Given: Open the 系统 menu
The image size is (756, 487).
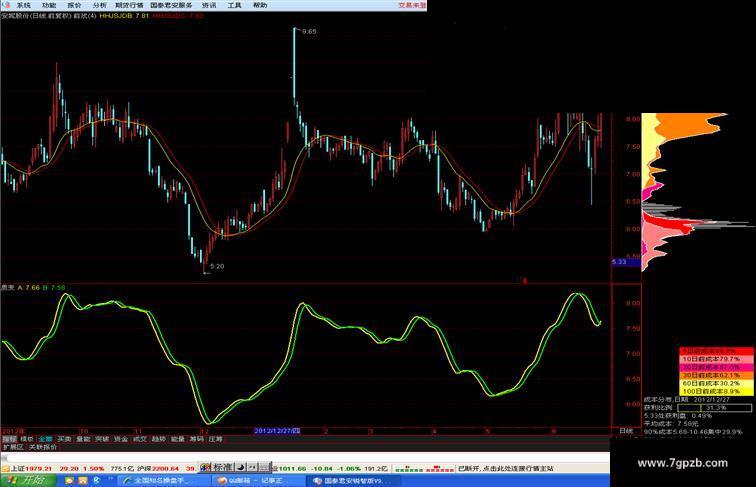Looking at the screenshot, I should (x=24, y=5).
